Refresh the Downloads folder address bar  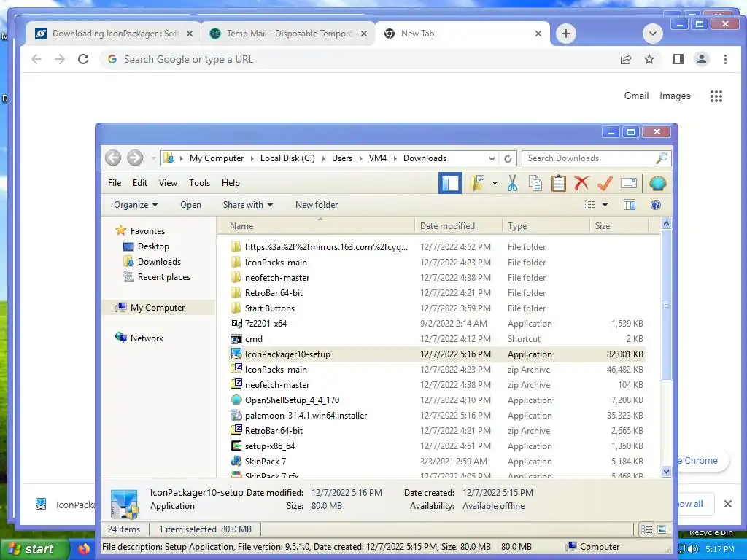tap(508, 158)
